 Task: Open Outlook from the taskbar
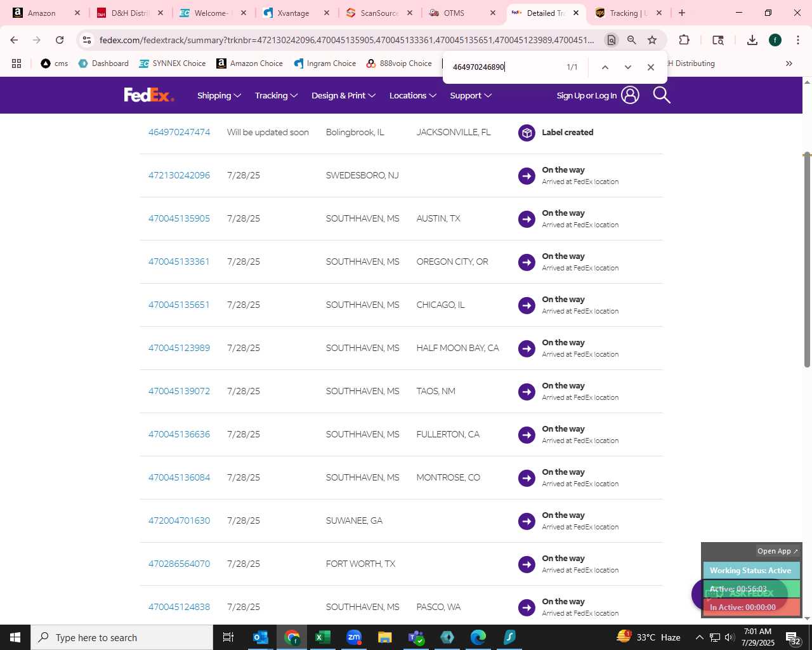coord(260,637)
